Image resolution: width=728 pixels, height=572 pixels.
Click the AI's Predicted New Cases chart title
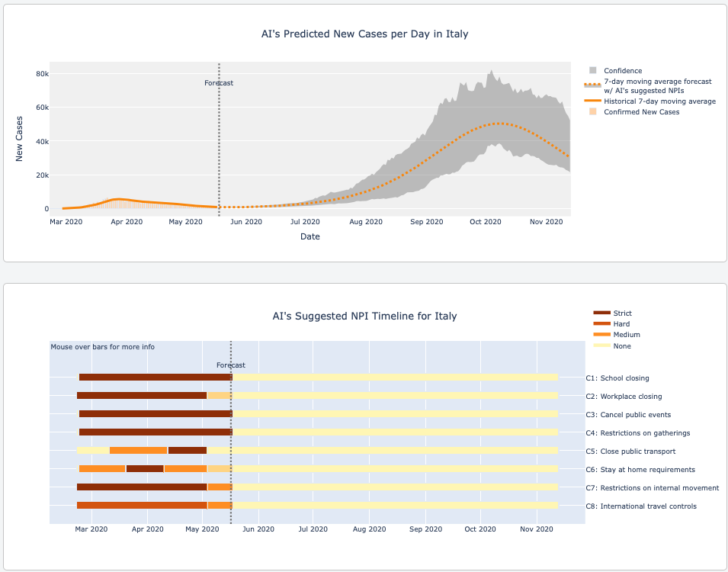click(x=364, y=34)
